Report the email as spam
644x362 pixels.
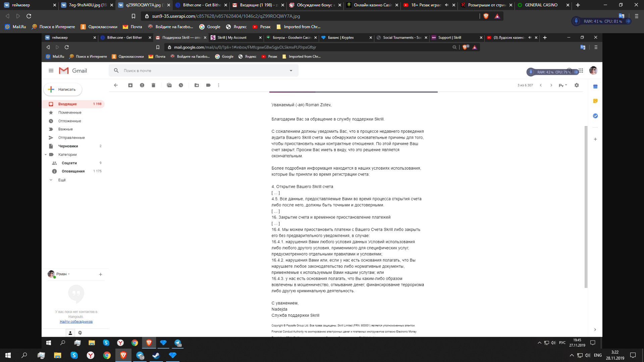pos(142,85)
